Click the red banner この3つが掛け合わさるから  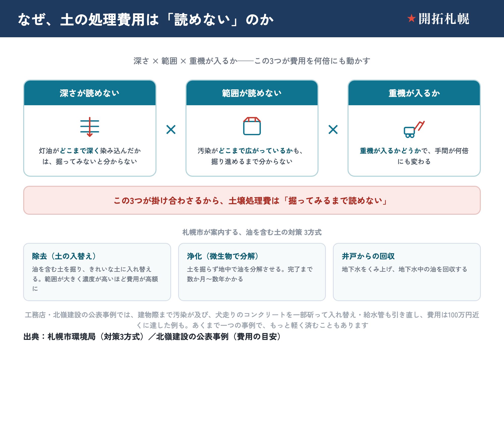[252, 200]
